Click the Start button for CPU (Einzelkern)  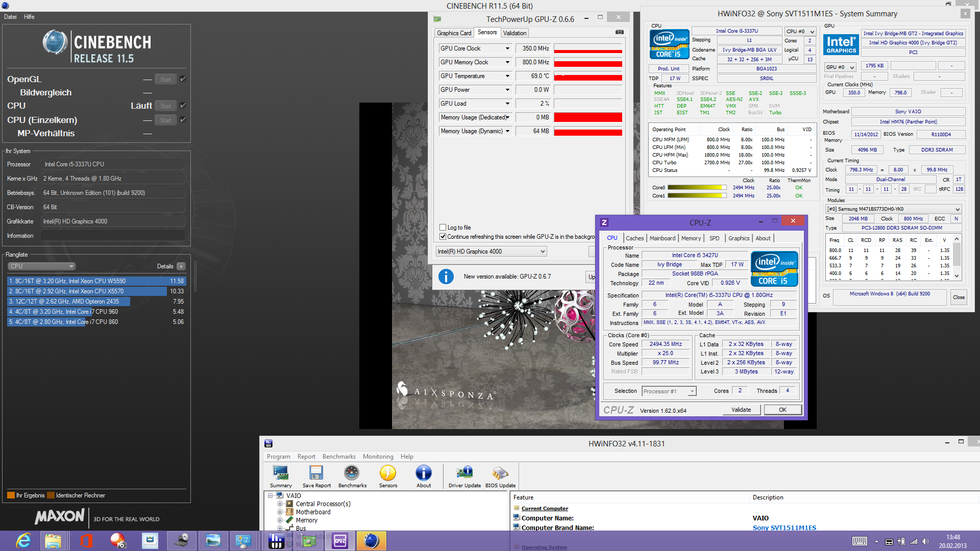coord(165,120)
